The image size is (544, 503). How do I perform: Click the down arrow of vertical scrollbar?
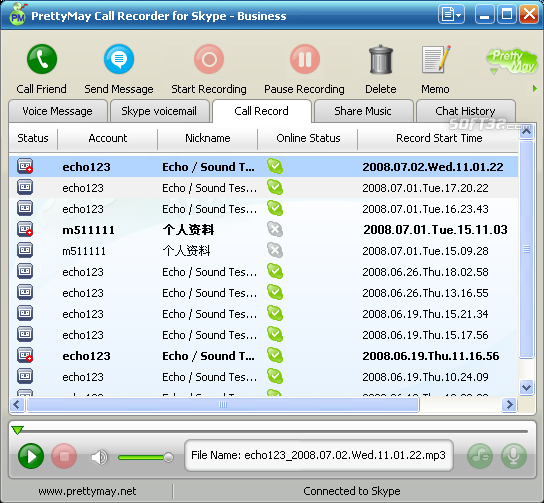[526, 387]
